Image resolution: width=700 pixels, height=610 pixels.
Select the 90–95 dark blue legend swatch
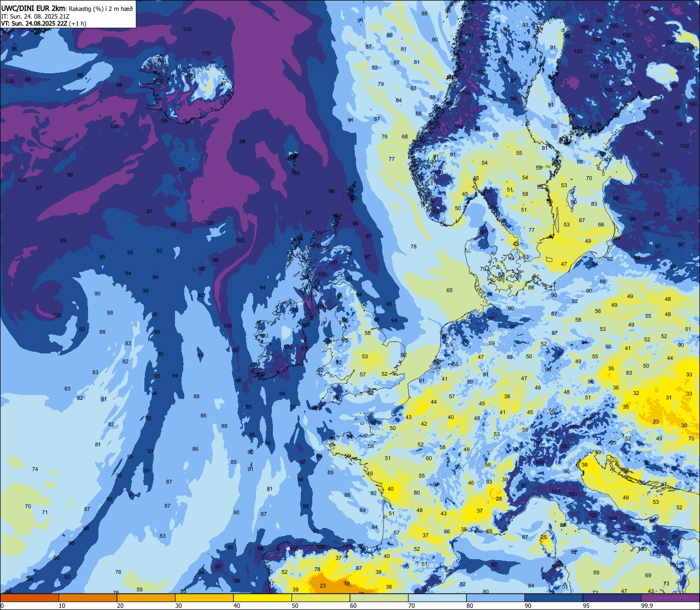(x=553, y=598)
